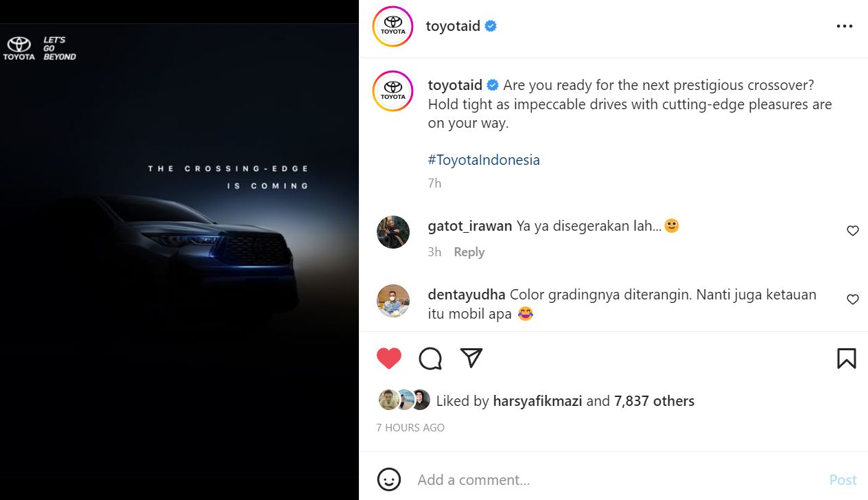The width and height of the screenshot is (868, 500).
Task: Open the emoji picker smiley icon
Action: tap(389, 479)
